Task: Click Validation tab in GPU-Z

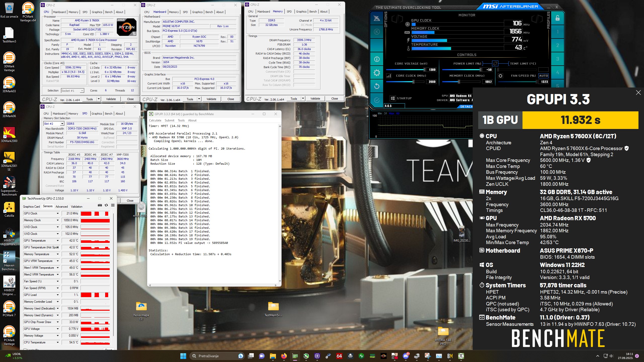Action: click(76, 207)
